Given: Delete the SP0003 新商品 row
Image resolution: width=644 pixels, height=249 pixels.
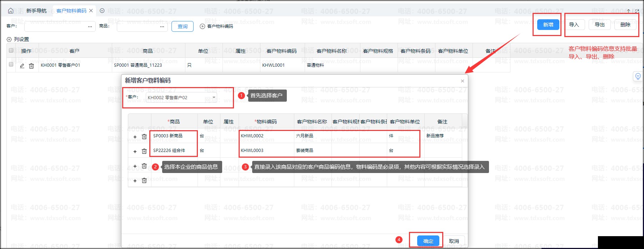Looking at the screenshot, I should (144, 137).
